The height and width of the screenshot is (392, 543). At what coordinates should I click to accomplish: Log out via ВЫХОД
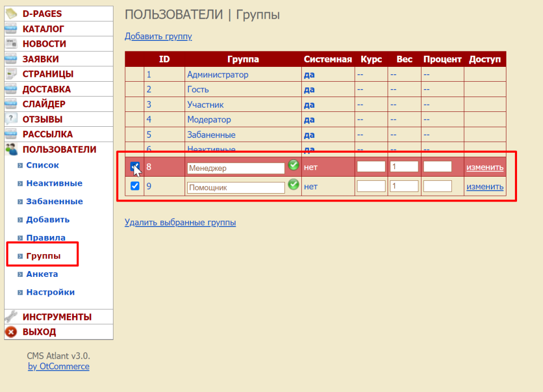(x=39, y=332)
